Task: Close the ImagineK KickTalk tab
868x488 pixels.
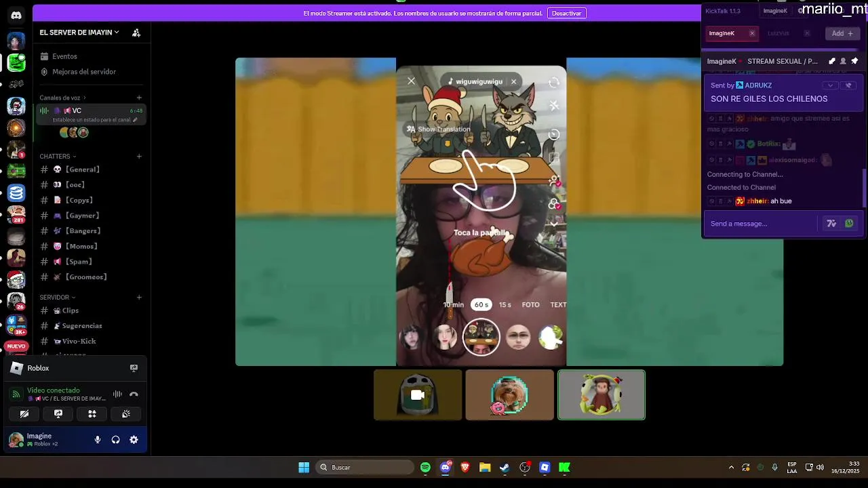Action: coord(752,33)
